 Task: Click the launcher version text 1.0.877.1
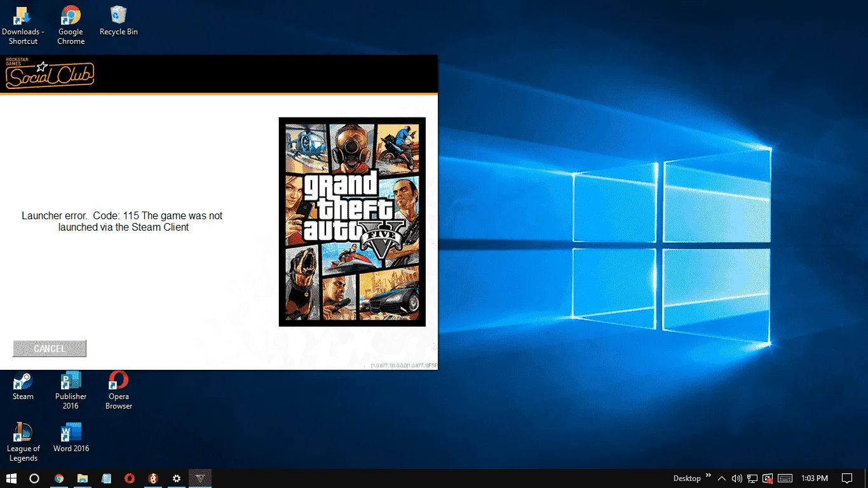404,365
